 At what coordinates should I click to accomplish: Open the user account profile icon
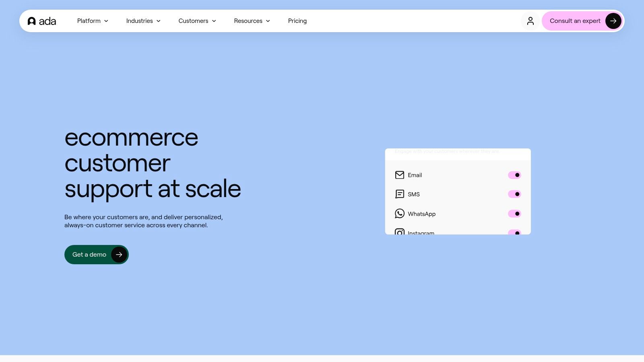point(530,21)
